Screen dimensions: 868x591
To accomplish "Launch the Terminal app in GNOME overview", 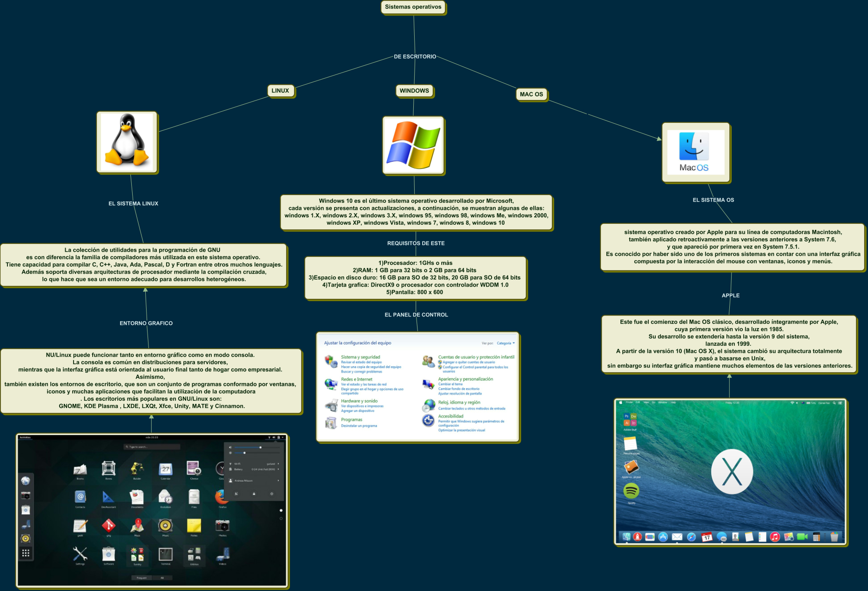I will (x=166, y=554).
